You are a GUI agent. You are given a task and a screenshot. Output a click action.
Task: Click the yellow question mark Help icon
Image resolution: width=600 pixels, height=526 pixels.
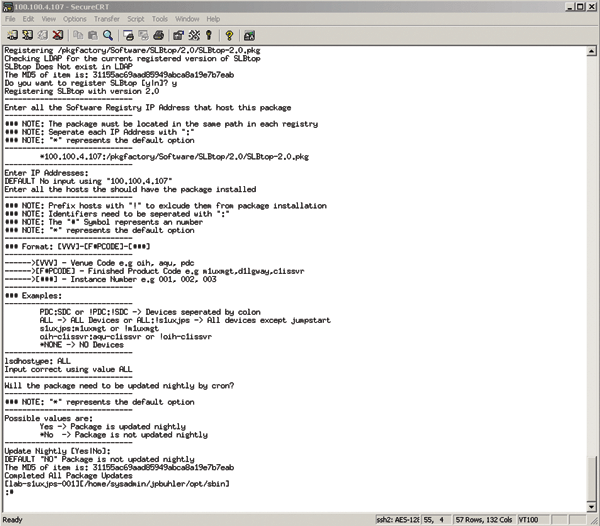click(x=229, y=34)
